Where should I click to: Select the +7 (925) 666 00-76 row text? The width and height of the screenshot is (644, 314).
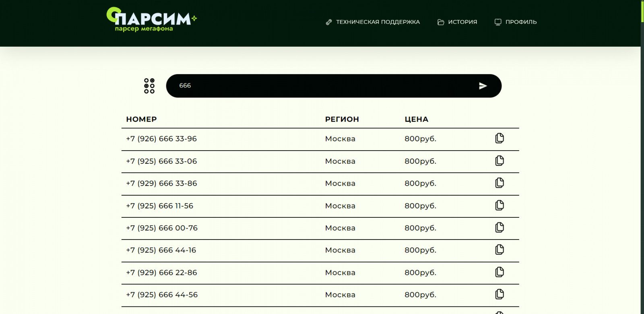[162, 228]
